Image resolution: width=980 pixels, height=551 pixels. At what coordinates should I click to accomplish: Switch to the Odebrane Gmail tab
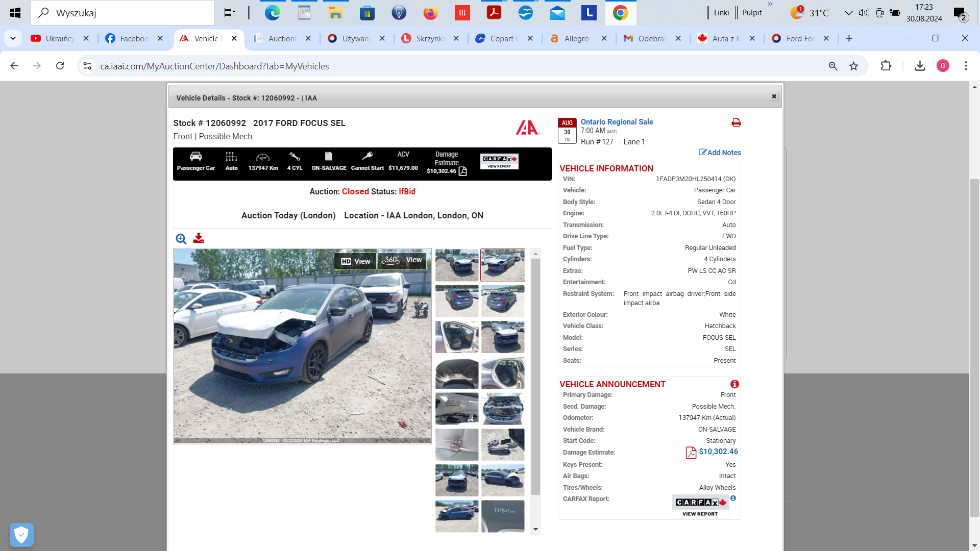[x=651, y=38]
